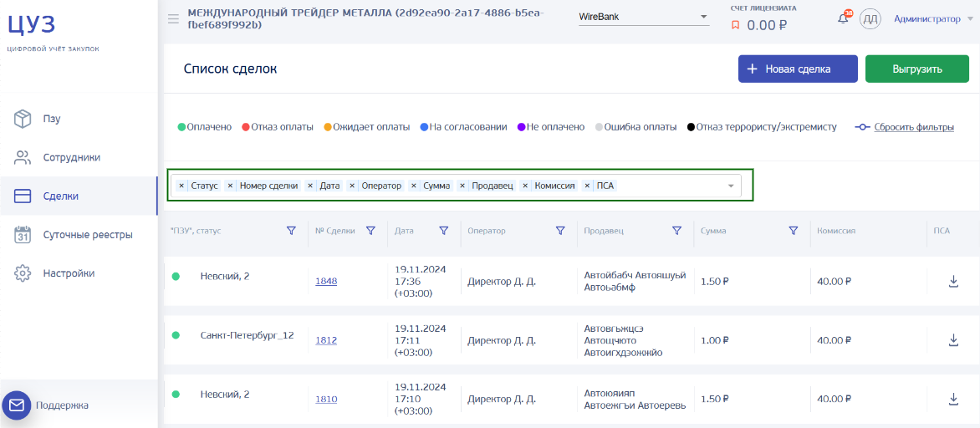Click the Новая сделка button

click(x=798, y=69)
